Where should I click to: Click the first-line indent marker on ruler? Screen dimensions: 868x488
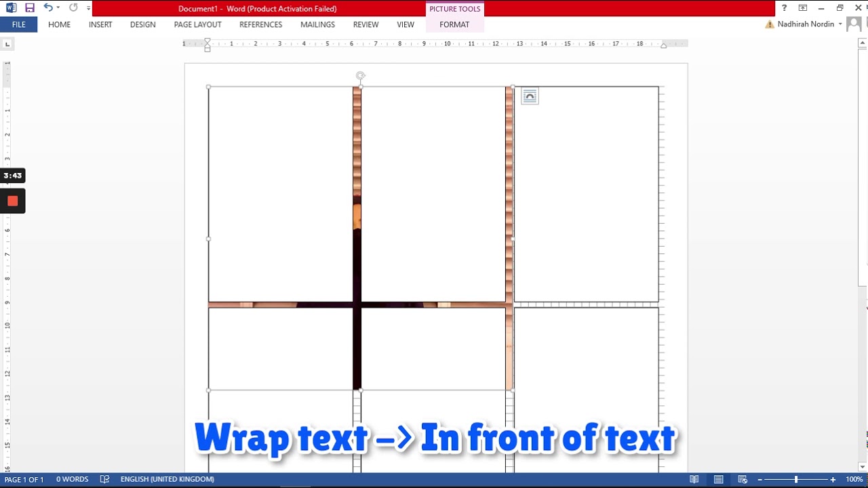tap(208, 41)
